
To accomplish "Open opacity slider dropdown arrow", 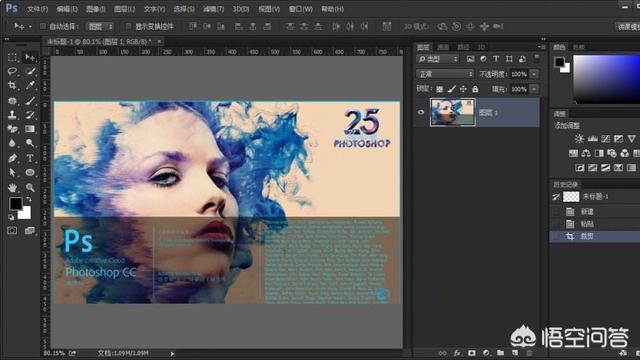I will (x=534, y=74).
